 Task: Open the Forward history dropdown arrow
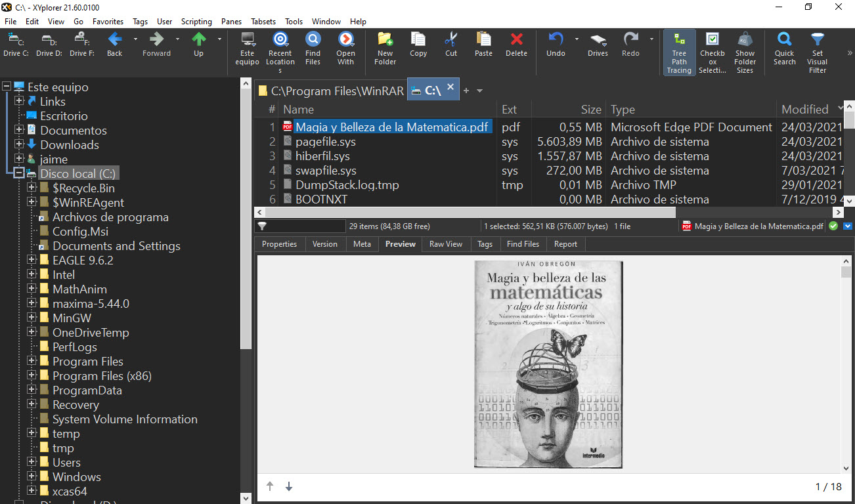[x=177, y=39]
